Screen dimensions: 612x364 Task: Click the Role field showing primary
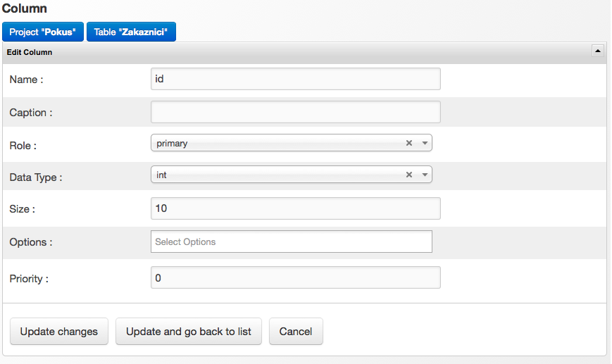tap(275, 143)
